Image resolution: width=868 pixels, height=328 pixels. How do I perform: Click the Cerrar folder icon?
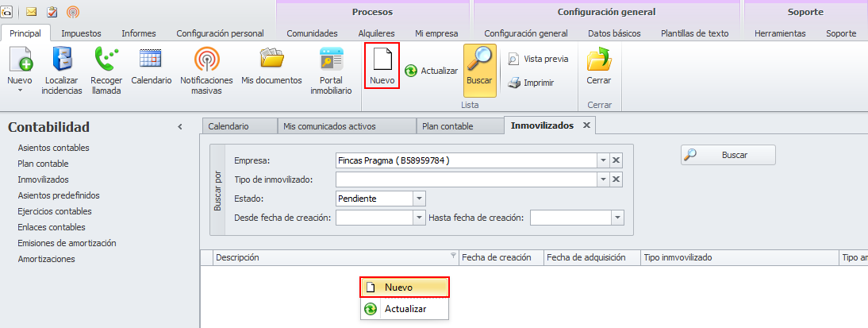598,60
